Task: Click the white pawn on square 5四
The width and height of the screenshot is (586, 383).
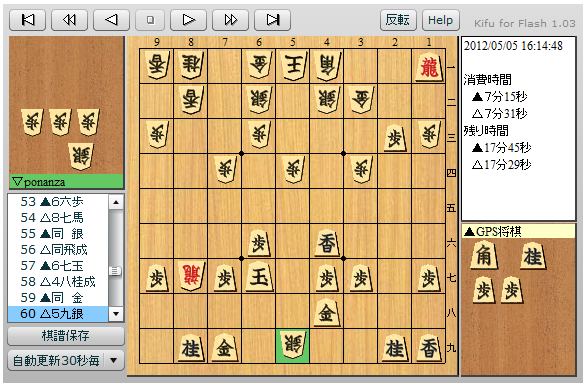Action: click(293, 169)
